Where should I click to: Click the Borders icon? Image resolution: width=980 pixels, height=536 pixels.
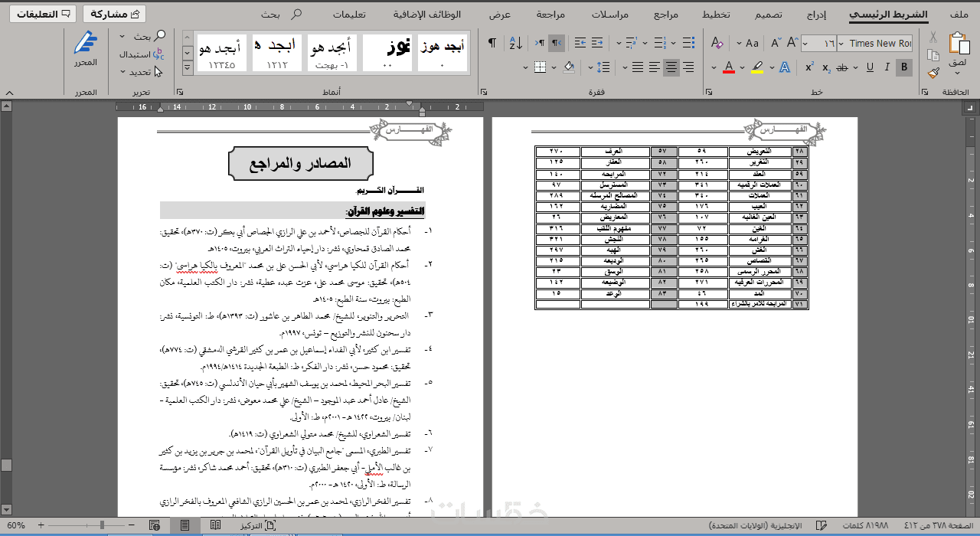[540, 67]
